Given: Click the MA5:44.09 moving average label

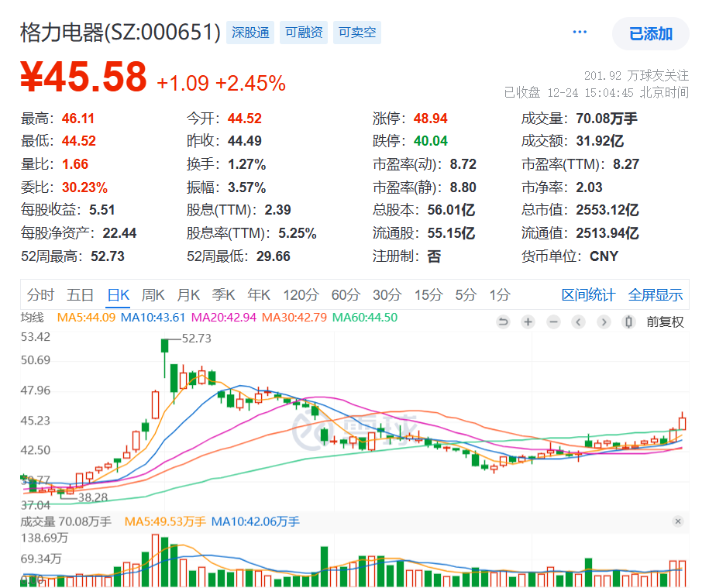Looking at the screenshot, I should (x=86, y=318).
